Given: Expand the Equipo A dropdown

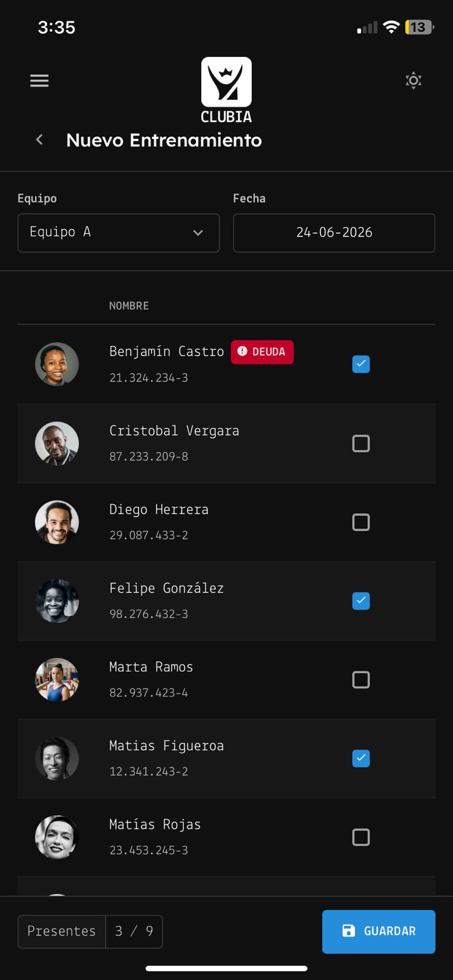Looking at the screenshot, I should [119, 233].
